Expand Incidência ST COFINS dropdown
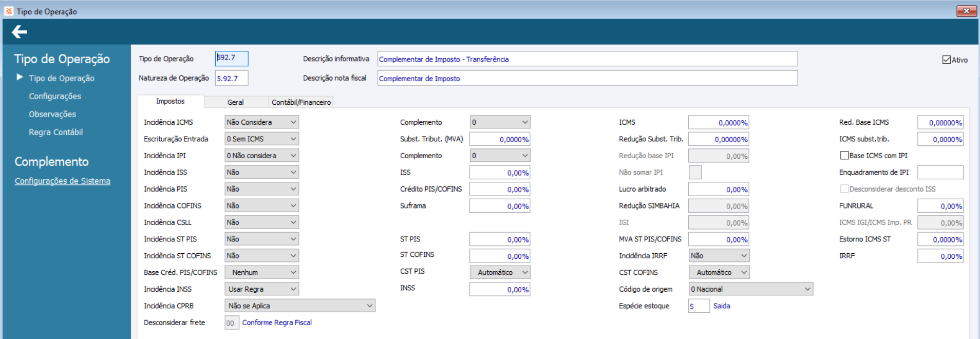This screenshot has width=980, height=339. coord(262,256)
